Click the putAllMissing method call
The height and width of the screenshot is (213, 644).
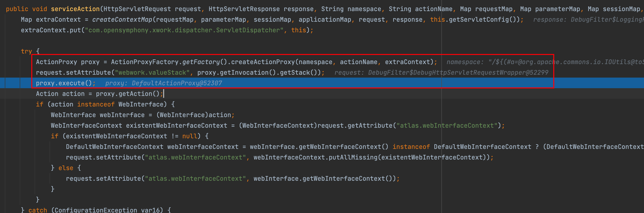tap(353, 157)
